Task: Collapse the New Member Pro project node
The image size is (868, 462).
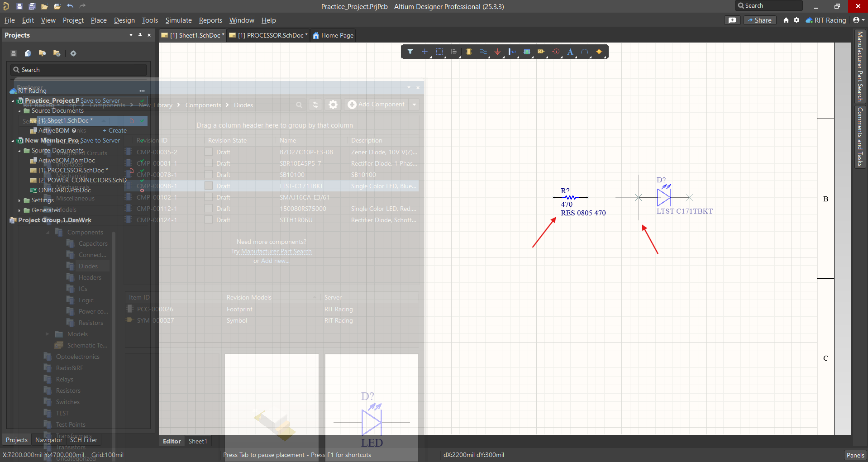Action: [13, 141]
